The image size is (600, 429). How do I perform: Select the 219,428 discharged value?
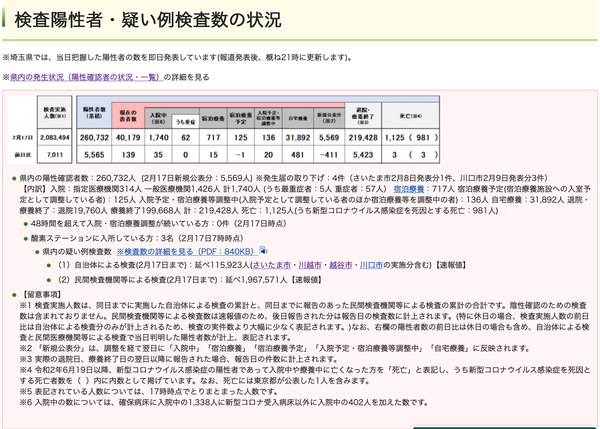pyautogui.click(x=363, y=137)
